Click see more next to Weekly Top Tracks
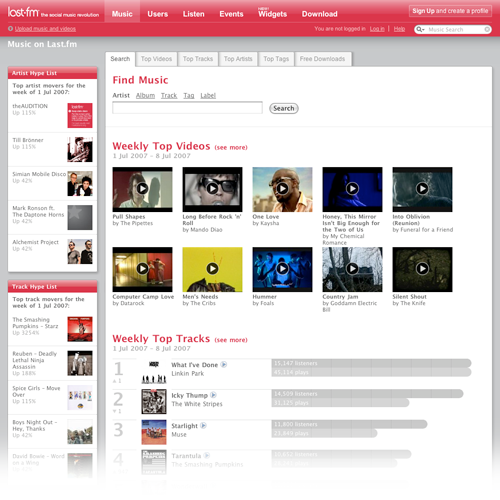Viewport: 500px width, 500px height. click(x=231, y=340)
